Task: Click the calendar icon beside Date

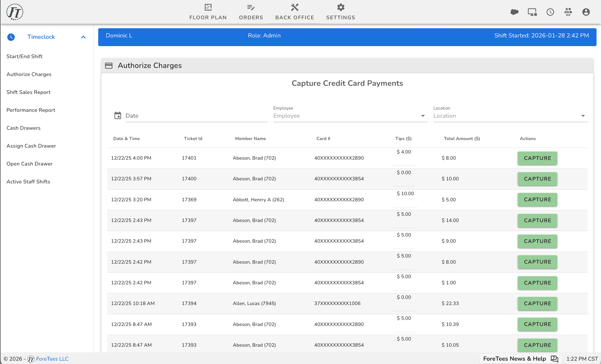Action: [x=118, y=115]
